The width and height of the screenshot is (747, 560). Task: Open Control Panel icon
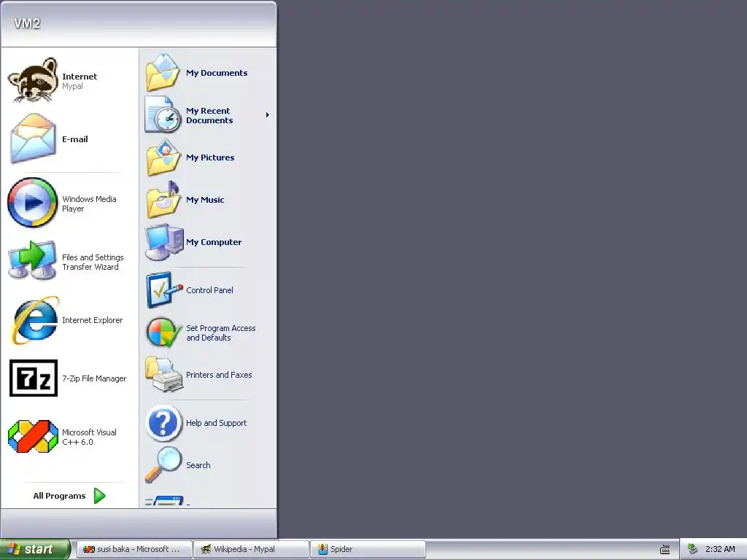[164, 290]
